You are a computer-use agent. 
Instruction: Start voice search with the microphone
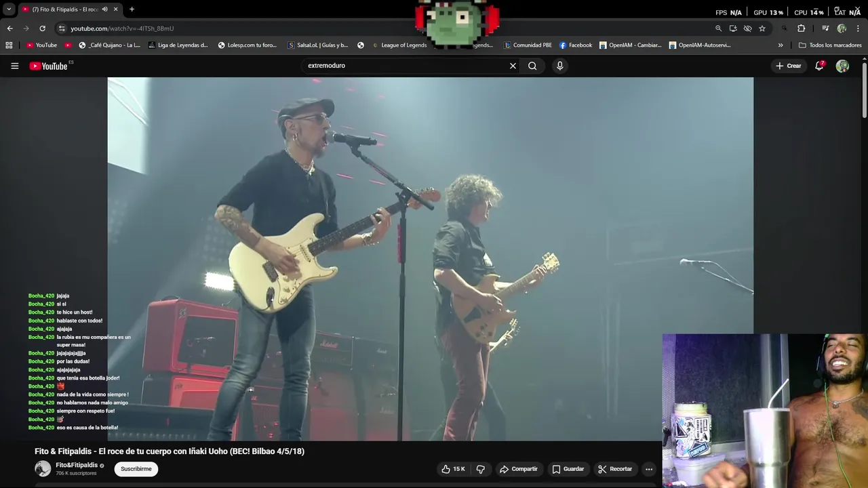coord(559,66)
